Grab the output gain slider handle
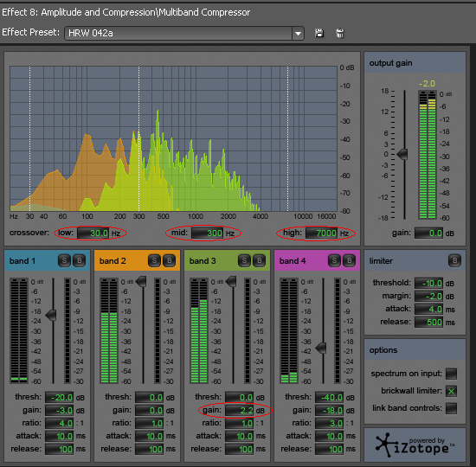Viewport: 476px width, 467px height. pos(402,154)
